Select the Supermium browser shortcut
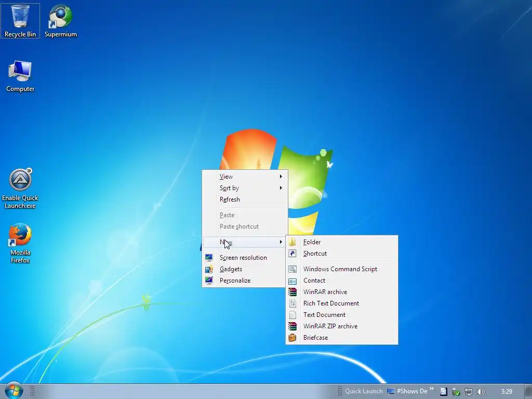This screenshot has height=399, width=532. pos(61,20)
